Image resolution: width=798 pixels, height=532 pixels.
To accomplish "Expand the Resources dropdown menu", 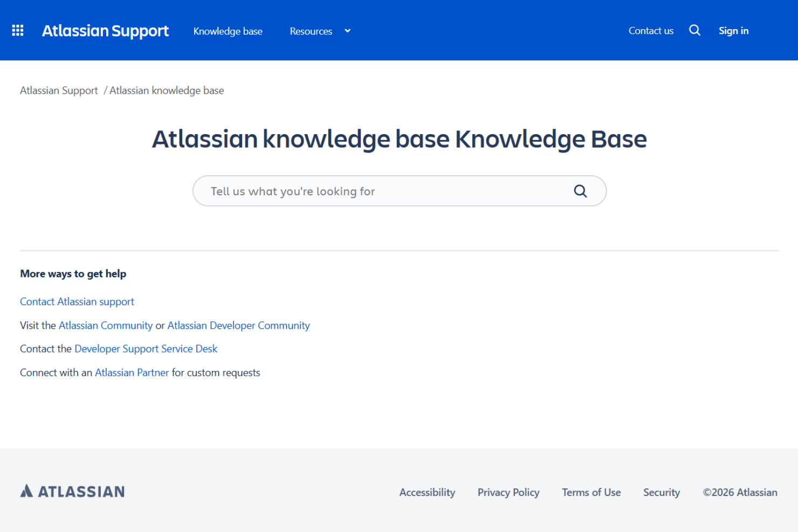I will point(320,31).
